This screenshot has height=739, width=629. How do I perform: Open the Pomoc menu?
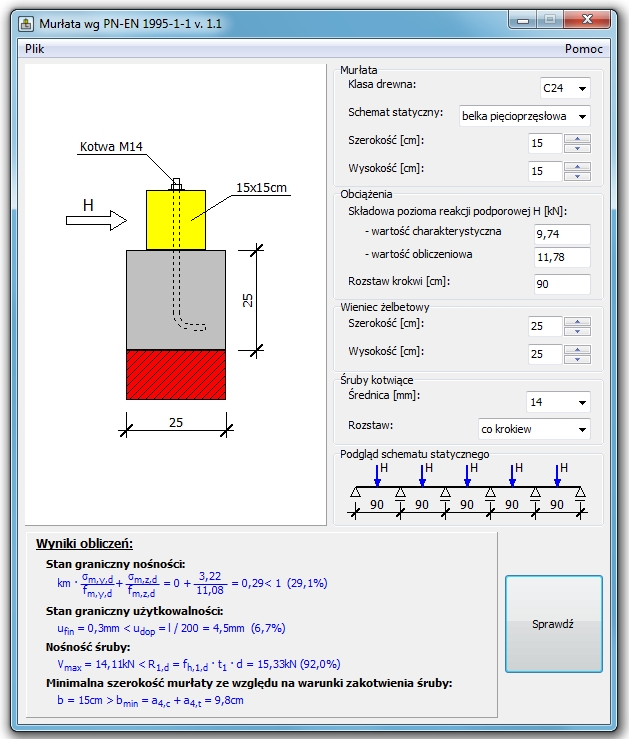pos(583,48)
